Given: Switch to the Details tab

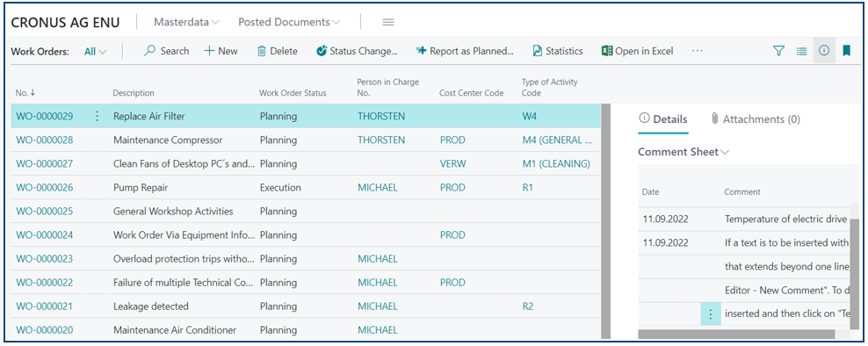Looking at the screenshot, I should point(662,119).
